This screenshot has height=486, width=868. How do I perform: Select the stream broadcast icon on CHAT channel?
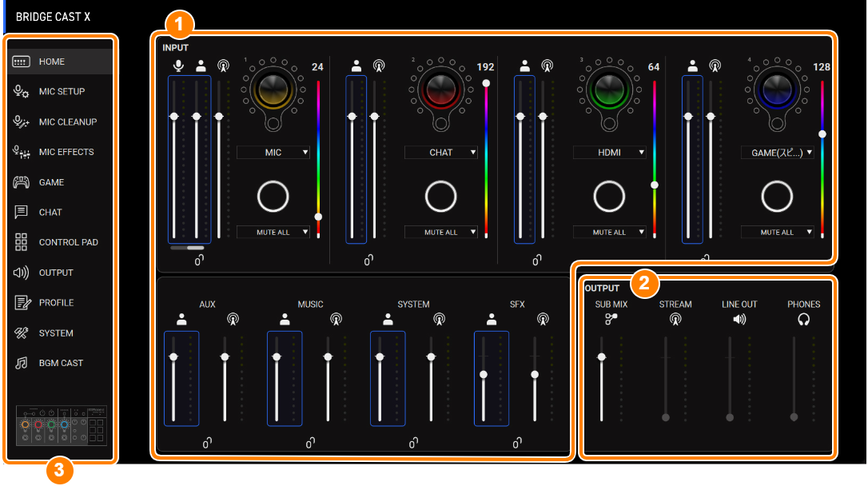[x=379, y=66]
